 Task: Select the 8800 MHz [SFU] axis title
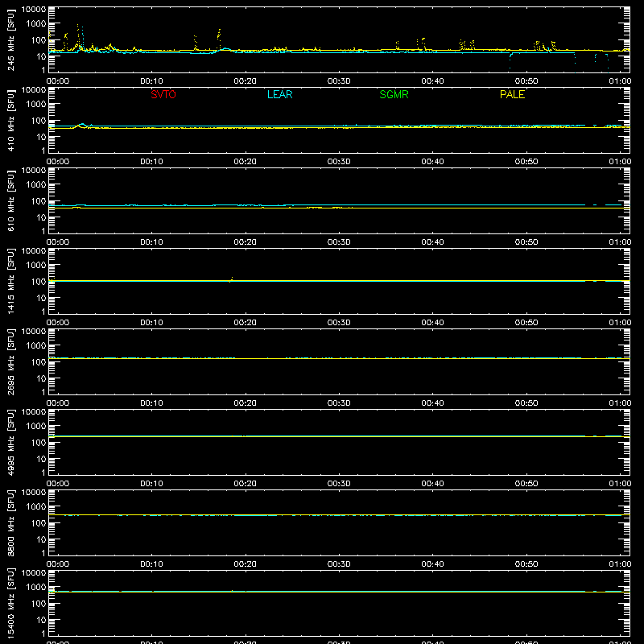point(10,522)
